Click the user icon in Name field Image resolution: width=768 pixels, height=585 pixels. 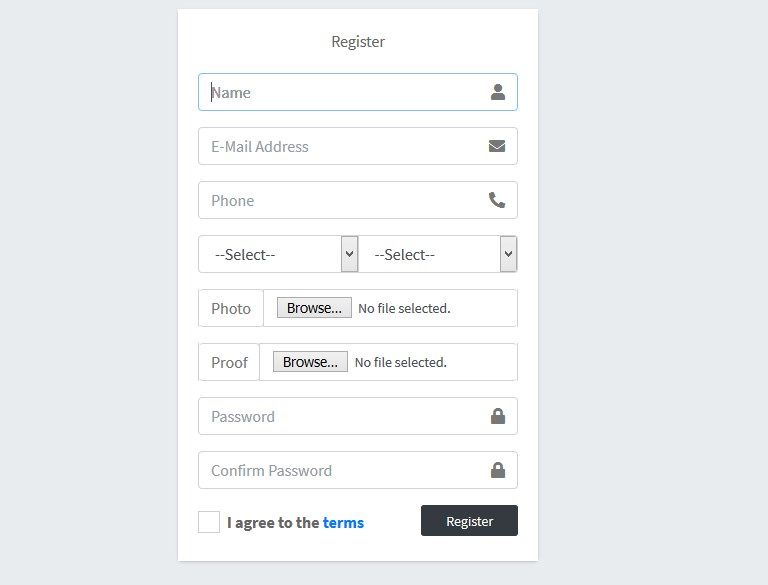click(x=498, y=92)
